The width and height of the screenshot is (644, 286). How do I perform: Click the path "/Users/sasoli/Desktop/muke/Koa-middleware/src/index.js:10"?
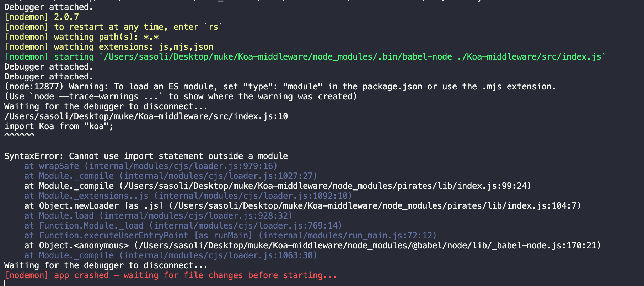click(146, 116)
